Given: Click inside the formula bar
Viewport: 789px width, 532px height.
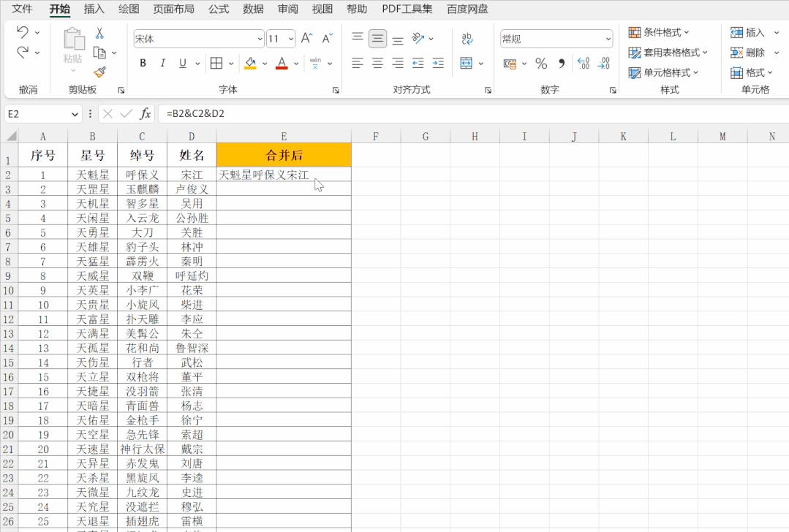Looking at the screenshot, I should (292, 113).
